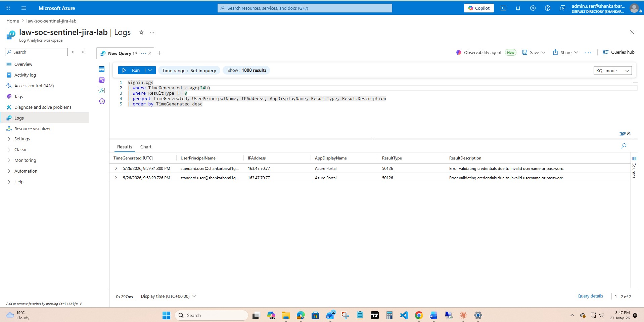Change the Time range setting
The image size is (644, 322).
click(189, 71)
